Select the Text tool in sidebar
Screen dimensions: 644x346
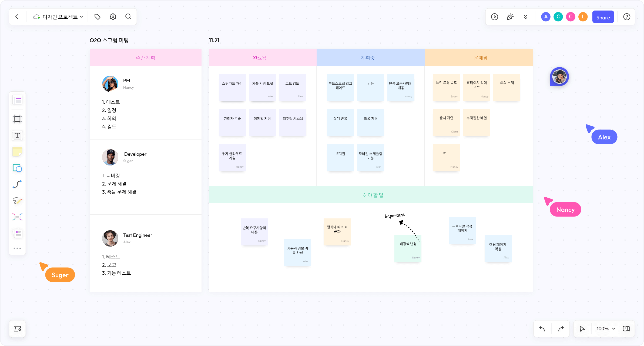[18, 135]
